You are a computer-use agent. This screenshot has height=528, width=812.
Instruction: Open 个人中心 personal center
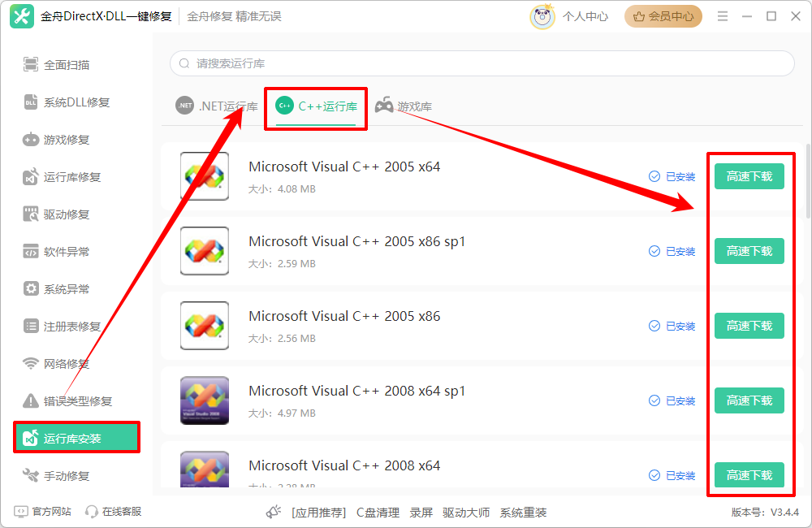[x=585, y=16]
